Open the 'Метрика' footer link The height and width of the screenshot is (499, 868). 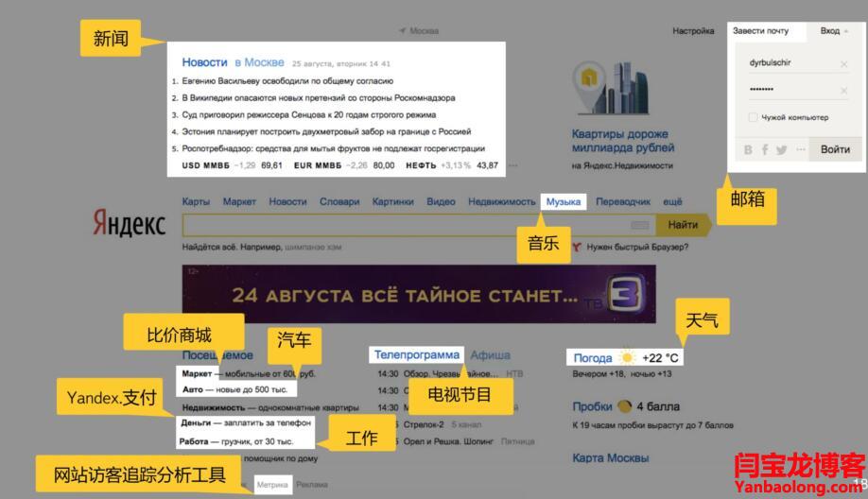point(271,485)
